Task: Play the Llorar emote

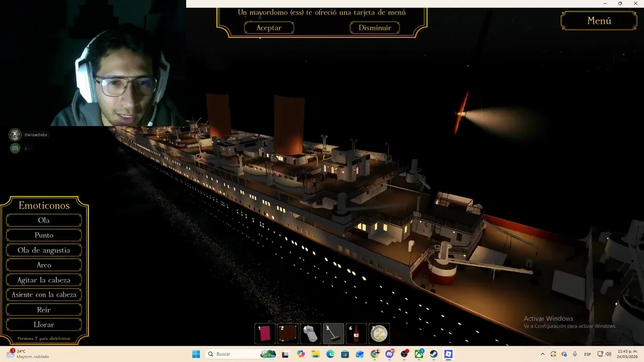Action: pos(44,325)
